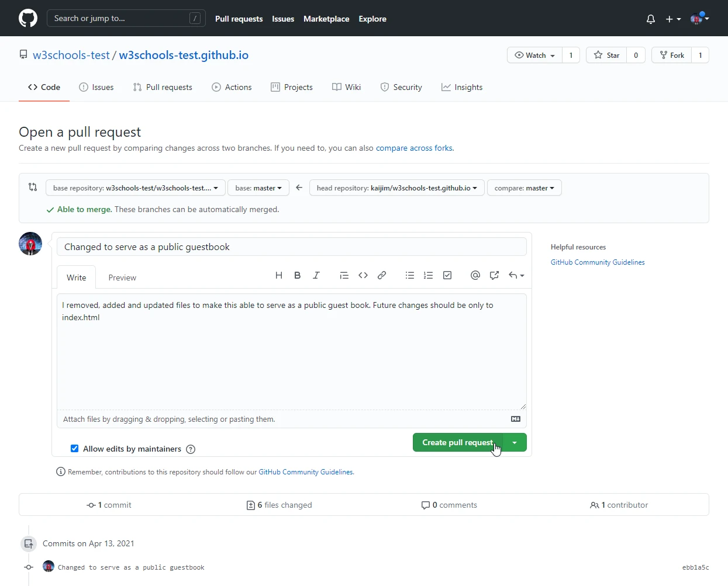Open the head repository dropdown
This screenshot has width=728, height=586.
pos(396,188)
